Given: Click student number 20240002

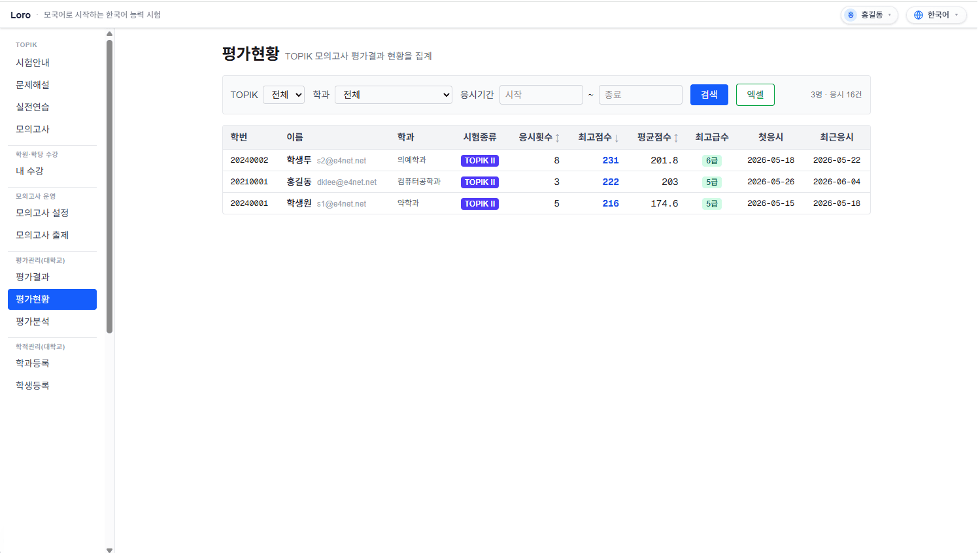Looking at the screenshot, I should pyautogui.click(x=249, y=160).
